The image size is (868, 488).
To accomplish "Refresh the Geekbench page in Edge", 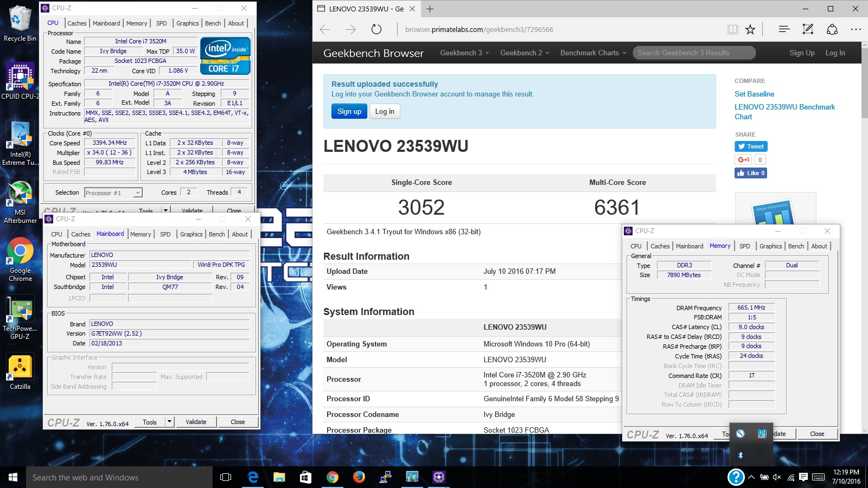I will [376, 29].
